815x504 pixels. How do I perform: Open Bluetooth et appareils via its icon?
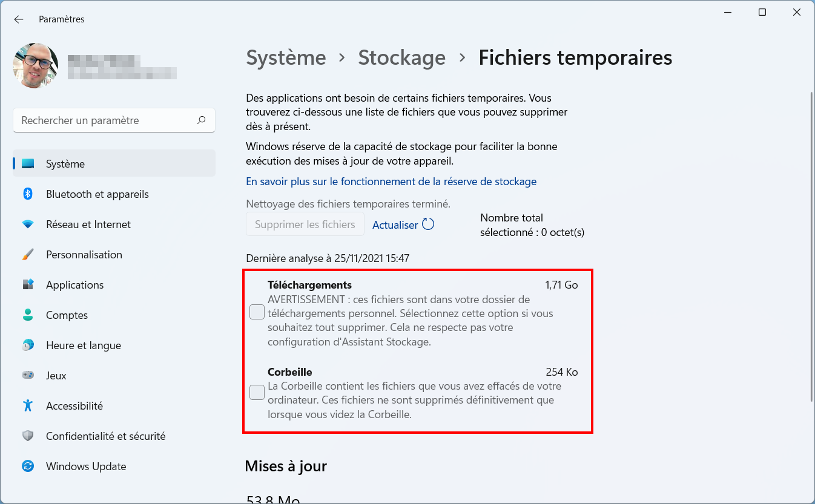pyautogui.click(x=28, y=194)
